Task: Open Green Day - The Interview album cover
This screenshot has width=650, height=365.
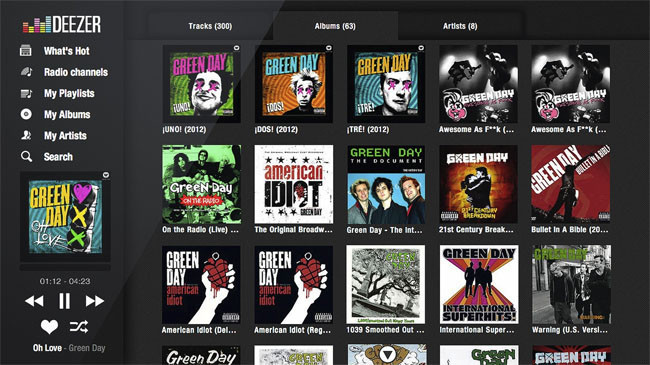Action: click(386, 184)
